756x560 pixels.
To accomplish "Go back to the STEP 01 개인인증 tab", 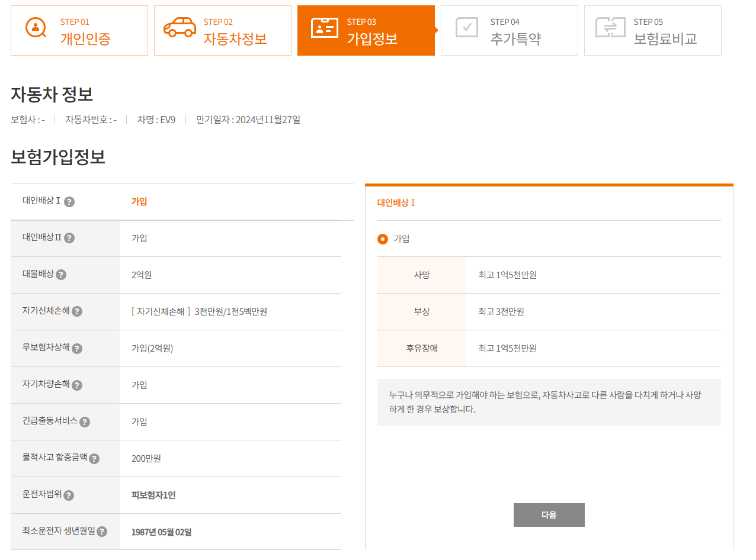I will [x=79, y=30].
